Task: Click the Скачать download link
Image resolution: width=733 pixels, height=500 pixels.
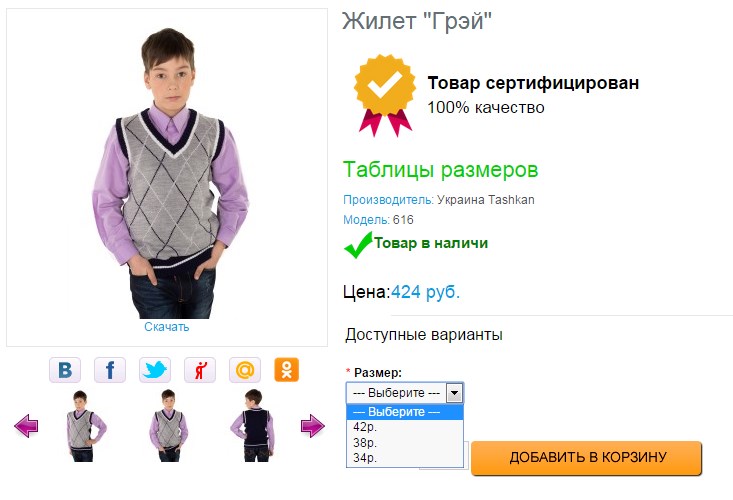Action: pos(166,327)
